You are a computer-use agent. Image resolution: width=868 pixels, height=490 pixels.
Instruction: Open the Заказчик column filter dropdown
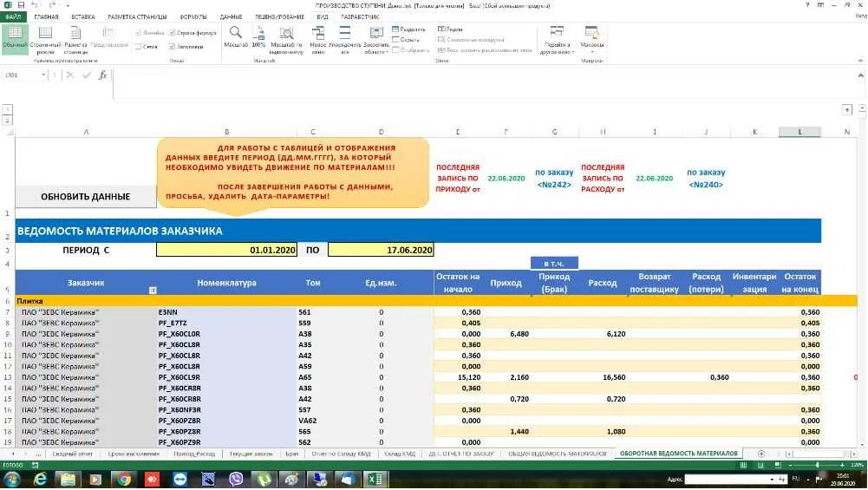(x=153, y=291)
